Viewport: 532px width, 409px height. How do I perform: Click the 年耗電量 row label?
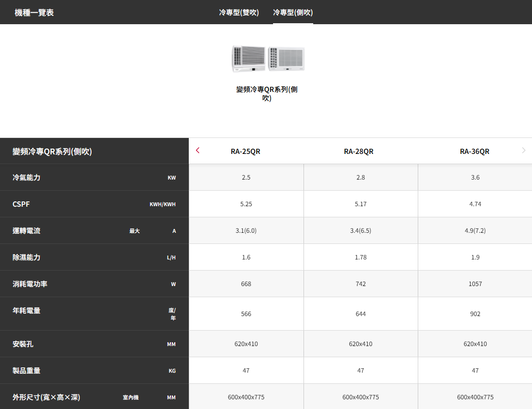pyautogui.click(x=27, y=311)
